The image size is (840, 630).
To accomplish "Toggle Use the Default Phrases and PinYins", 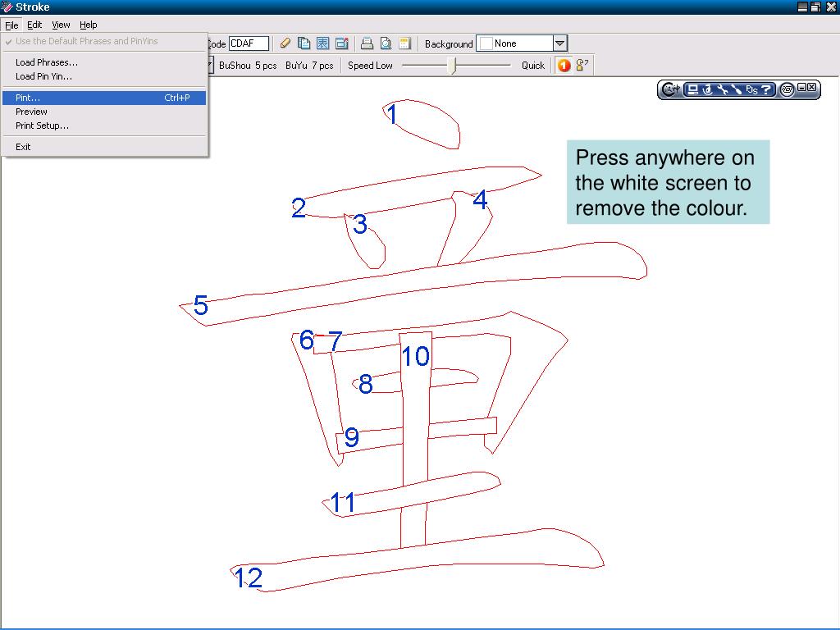I will [104, 41].
